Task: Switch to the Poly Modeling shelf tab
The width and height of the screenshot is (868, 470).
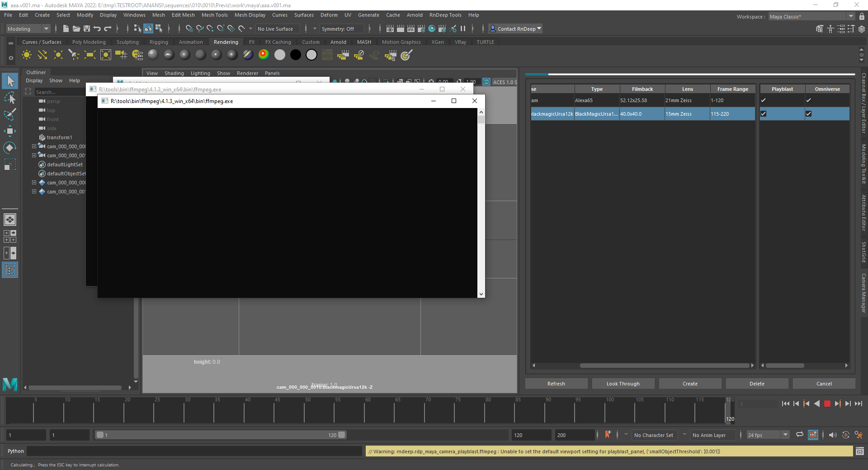Action: pos(89,42)
